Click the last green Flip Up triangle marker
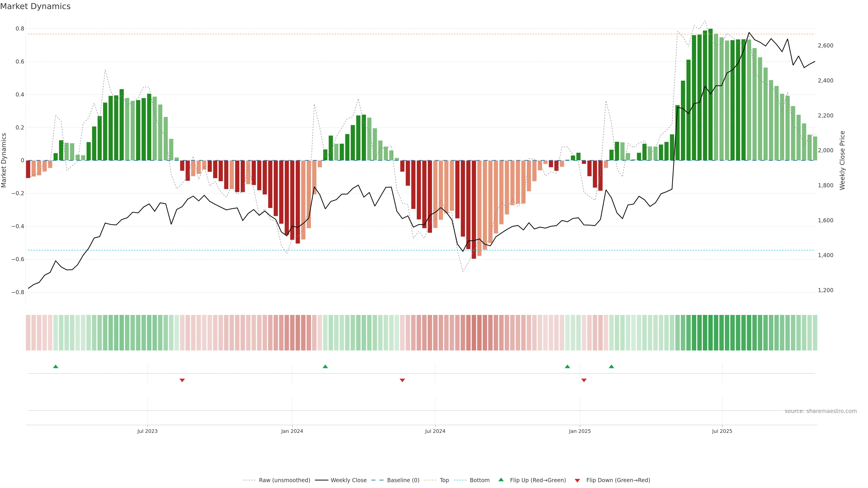Viewport: 868px width, 488px height. coord(612,366)
